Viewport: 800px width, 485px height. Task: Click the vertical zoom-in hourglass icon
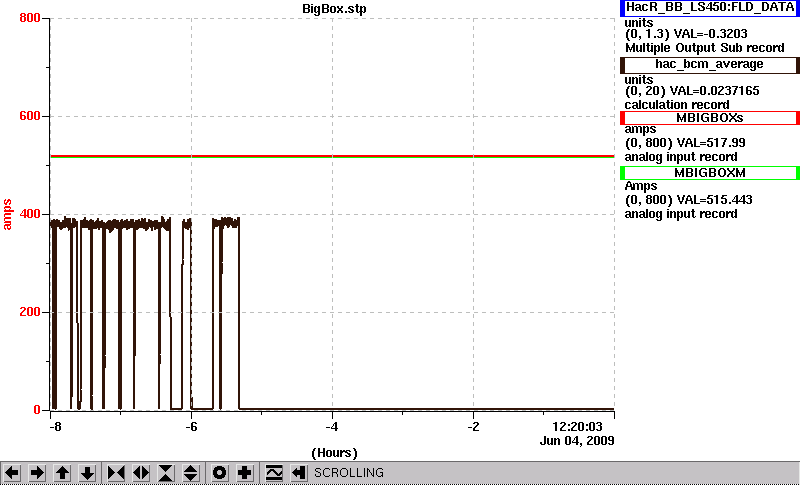[166, 473]
